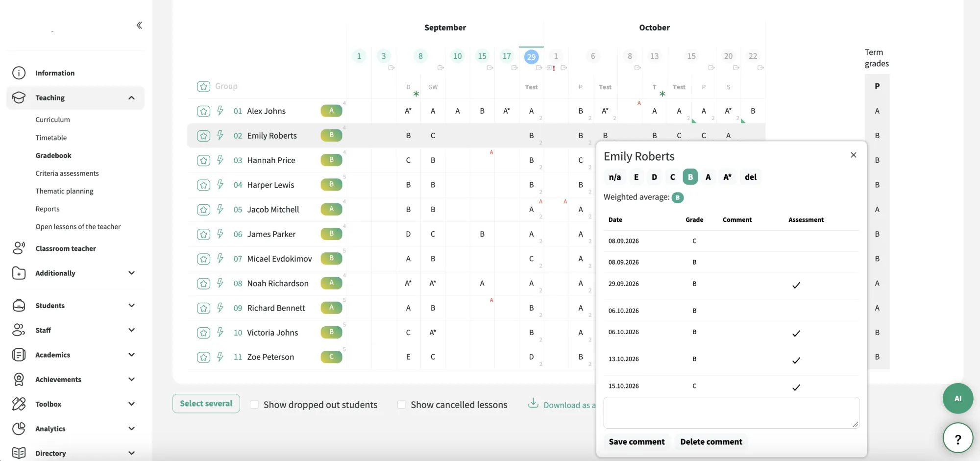
Task: Enable Show cancelled lessons checkbox
Action: (401, 405)
